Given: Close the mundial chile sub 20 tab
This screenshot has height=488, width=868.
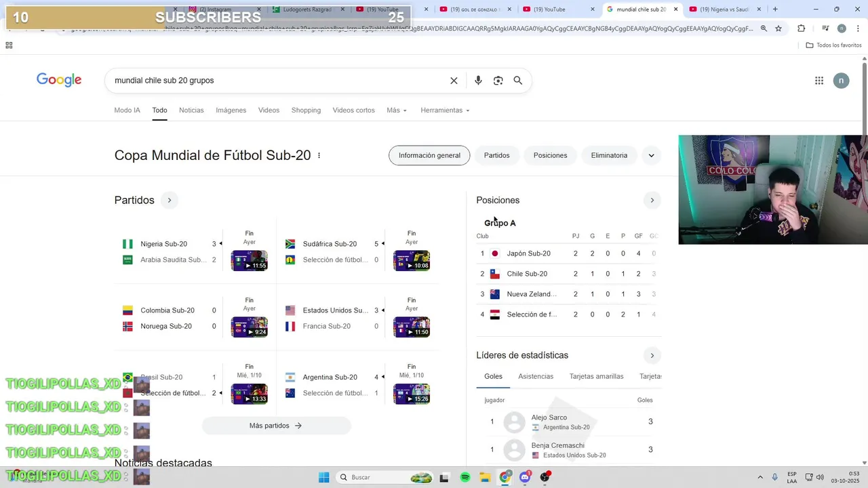Looking at the screenshot, I should (x=675, y=9).
